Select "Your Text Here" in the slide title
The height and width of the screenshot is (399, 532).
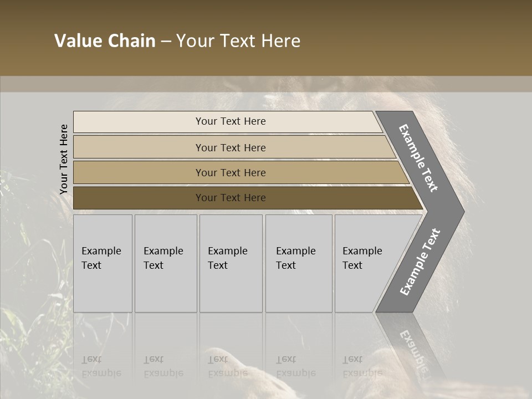pyautogui.click(x=238, y=41)
